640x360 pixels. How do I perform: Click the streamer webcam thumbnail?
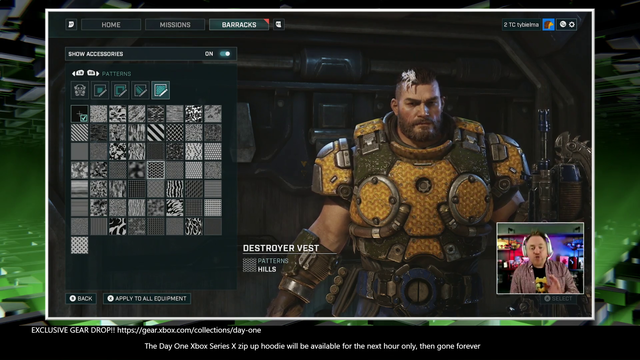pyautogui.click(x=540, y=258)
